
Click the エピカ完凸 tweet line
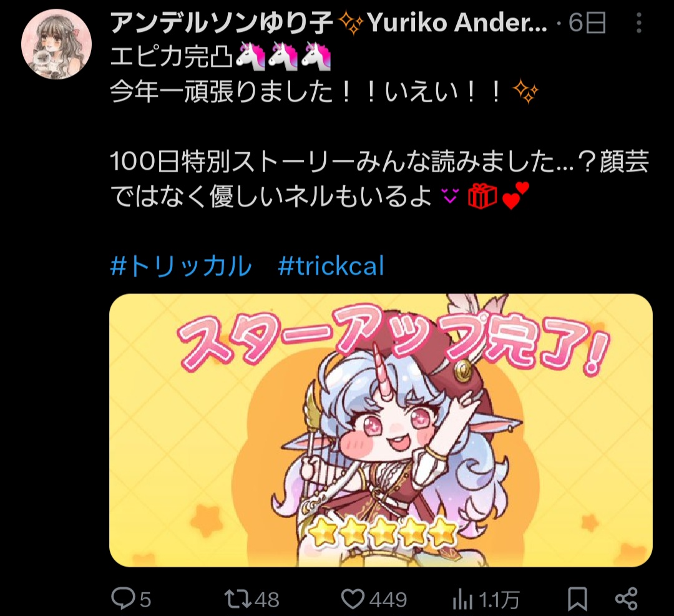[220, 56]
